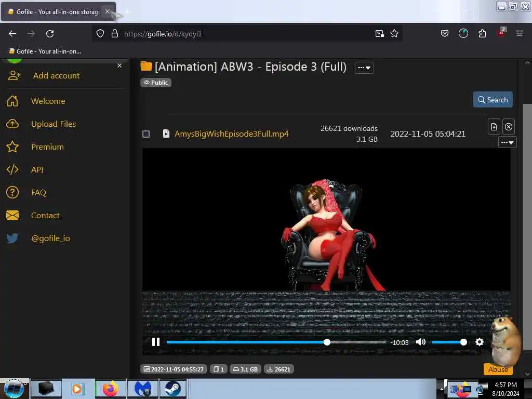The width and height of the screenshot is (532, 399).
Task: Open the circular timer toolbar icon
Action: [x=463, y=33]
